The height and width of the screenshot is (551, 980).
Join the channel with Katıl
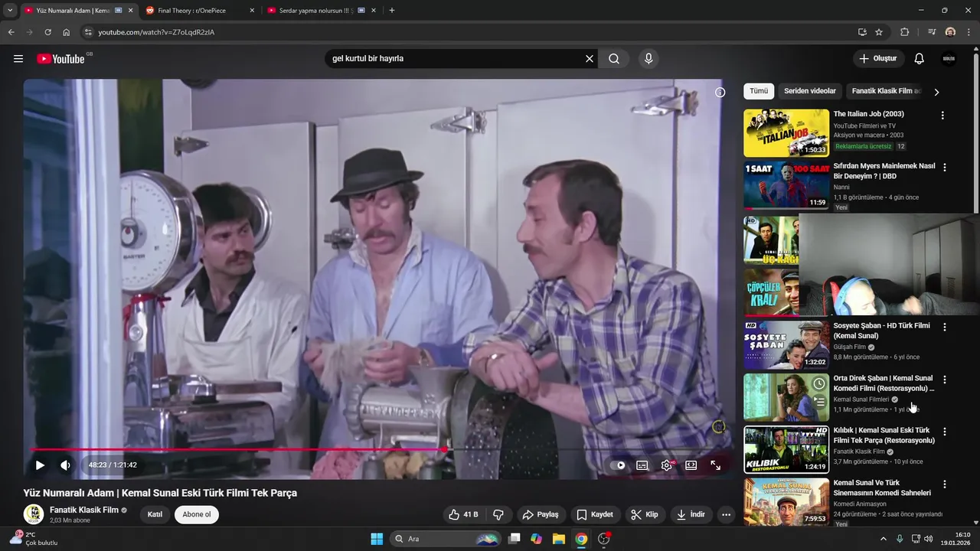tap(155, 514)
